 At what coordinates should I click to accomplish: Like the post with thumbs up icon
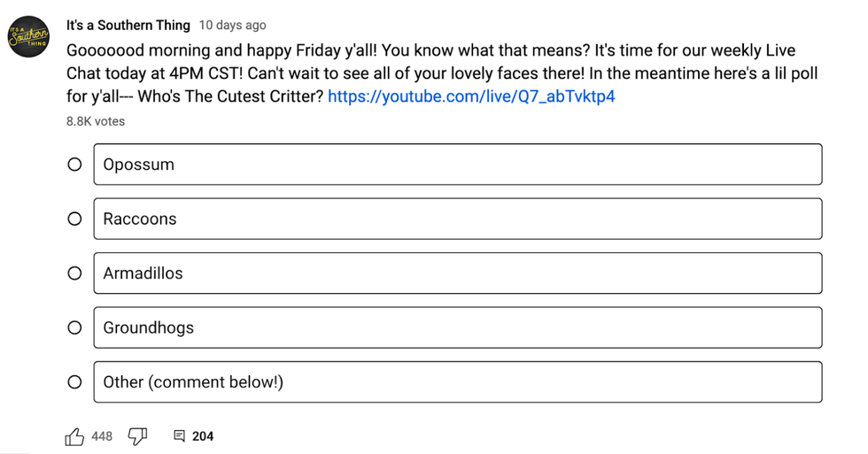click(x=74, y=436)
